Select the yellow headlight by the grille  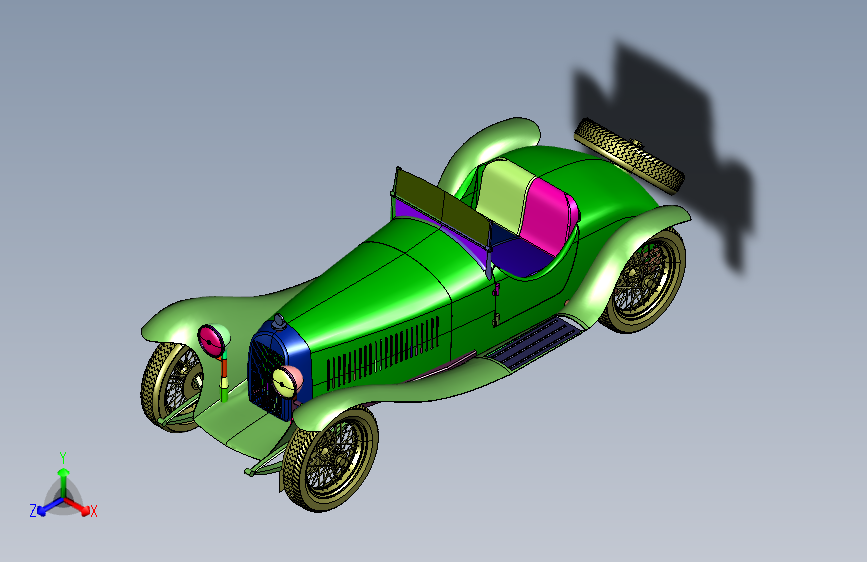[x=286, y=381]
